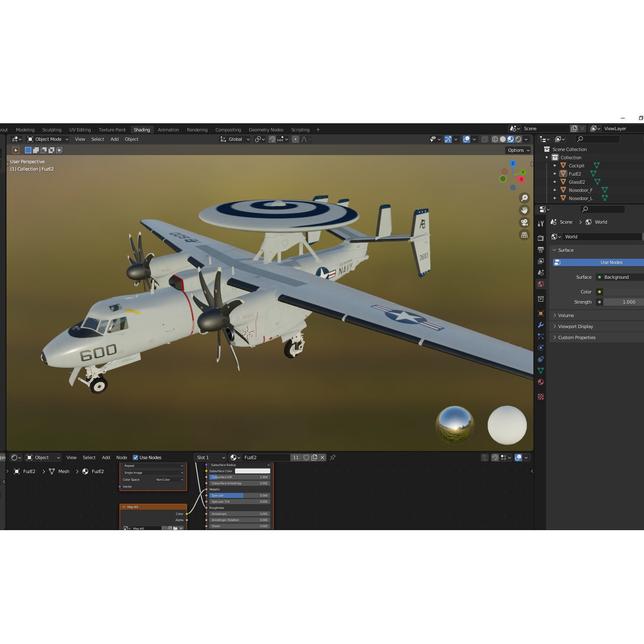Toggle snapping magnet in 3D viewport header
This screenshot has height=644, width=644.
point(272,139)
